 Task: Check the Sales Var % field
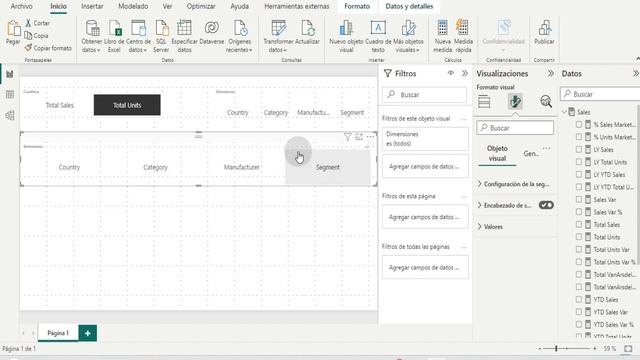(579, 212)
